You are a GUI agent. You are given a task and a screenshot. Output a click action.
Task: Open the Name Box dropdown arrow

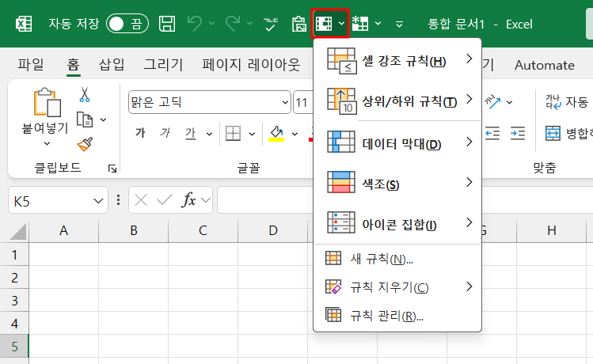click(98, 201)
